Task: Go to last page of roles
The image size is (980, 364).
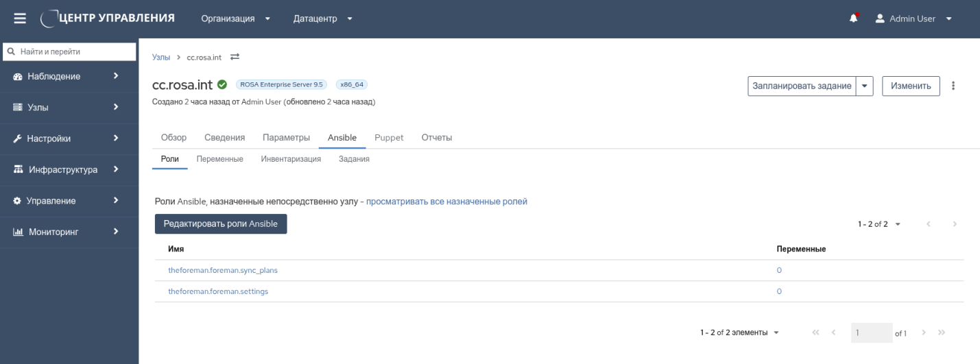Action: coord(942,332)
